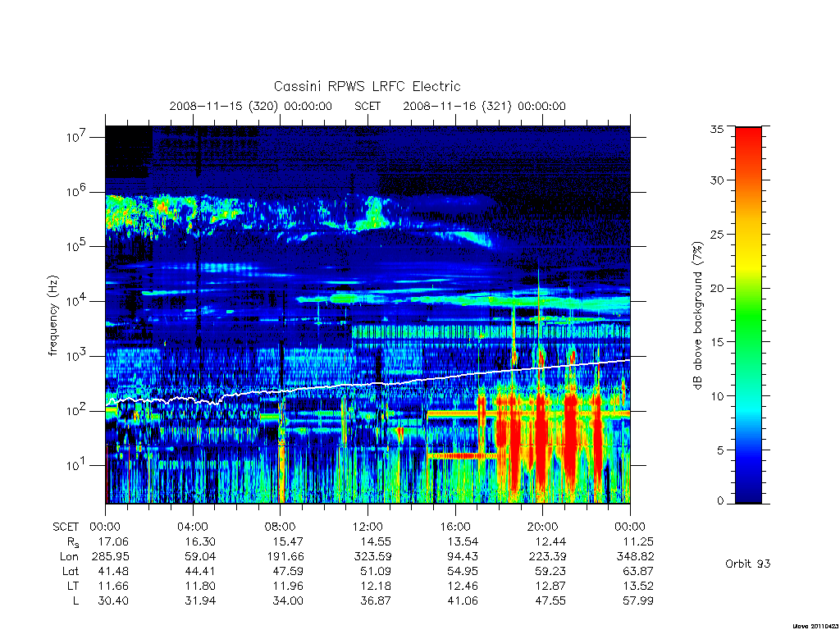This screenshot has width=840, height=630.
Task: Click the LT value "12.87"
Action: [550, 586]
